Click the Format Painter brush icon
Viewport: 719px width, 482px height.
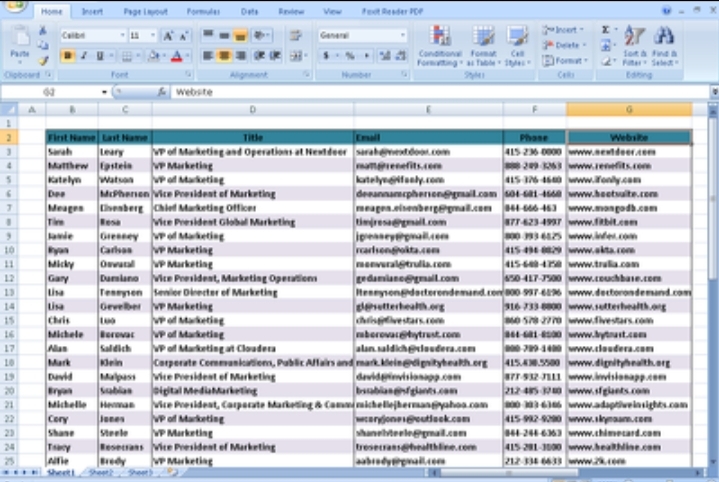click(x=43, y=60)
